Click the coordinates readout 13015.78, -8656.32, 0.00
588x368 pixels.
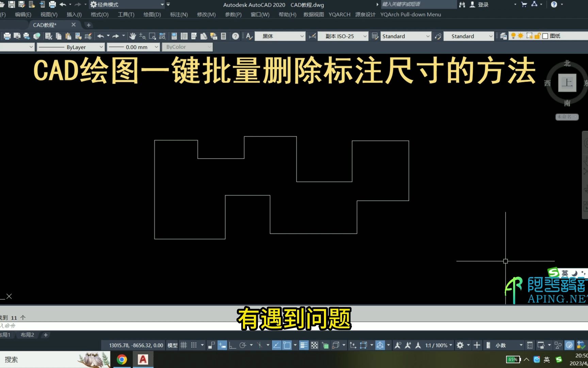coord(136,345)
